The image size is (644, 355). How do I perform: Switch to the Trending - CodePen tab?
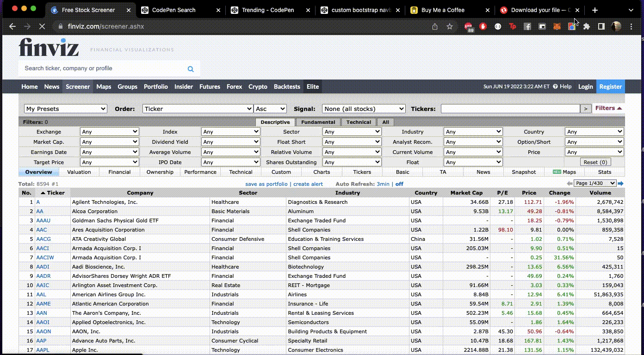point(268,10)
